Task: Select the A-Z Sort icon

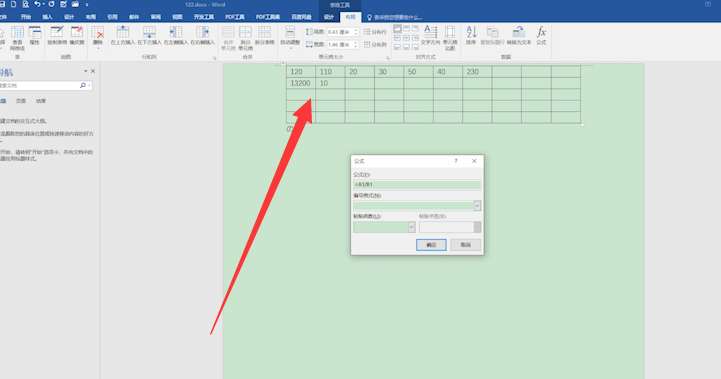Action: coord(471,35)
